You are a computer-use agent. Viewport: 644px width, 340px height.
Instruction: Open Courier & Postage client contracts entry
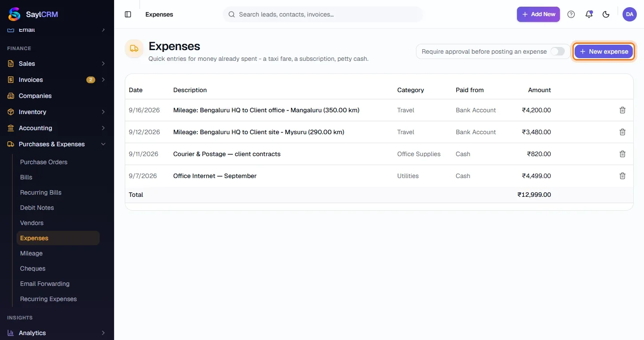pos(227,154)
